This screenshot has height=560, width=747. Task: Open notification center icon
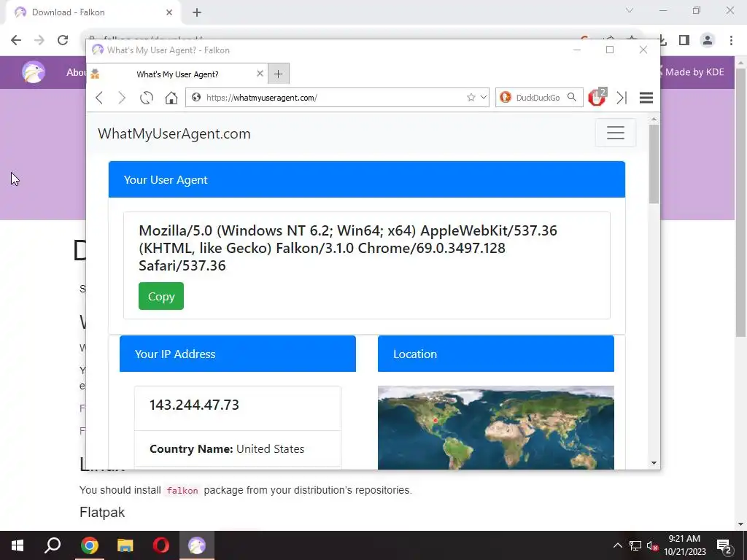pyautogui.click(x=724, y=546)
